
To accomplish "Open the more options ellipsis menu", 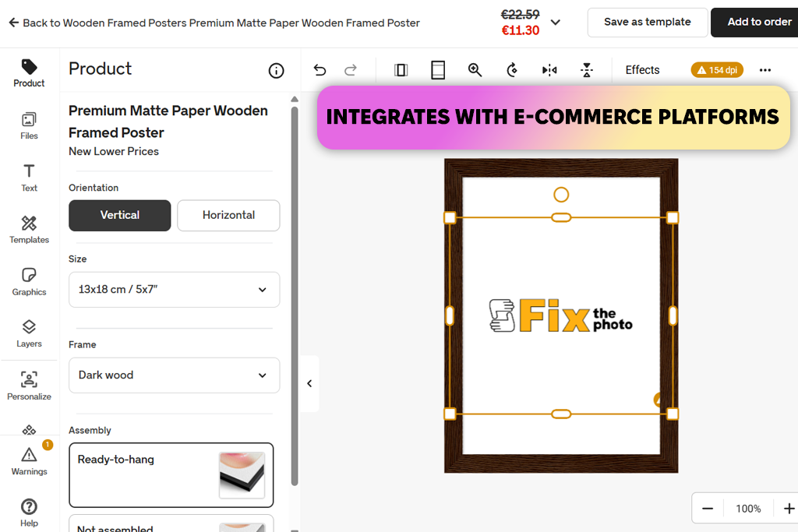I will click(765, 69).
